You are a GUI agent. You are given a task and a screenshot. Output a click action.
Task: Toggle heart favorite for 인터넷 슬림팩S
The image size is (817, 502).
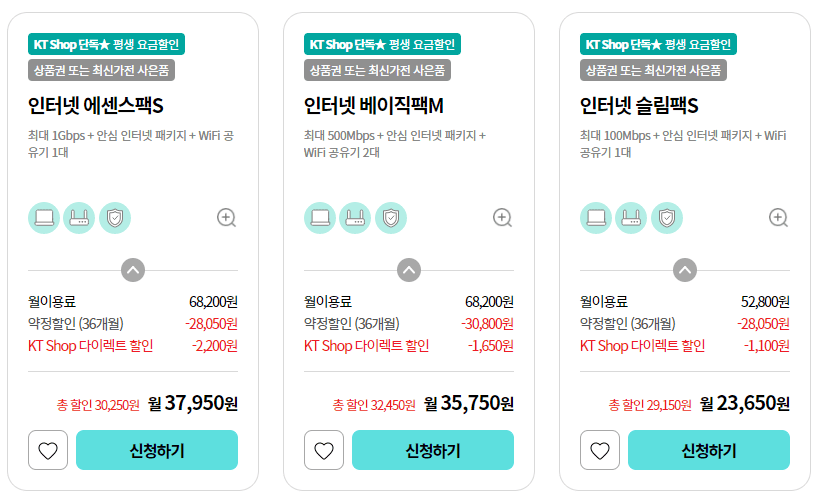[x=600, y=450]
